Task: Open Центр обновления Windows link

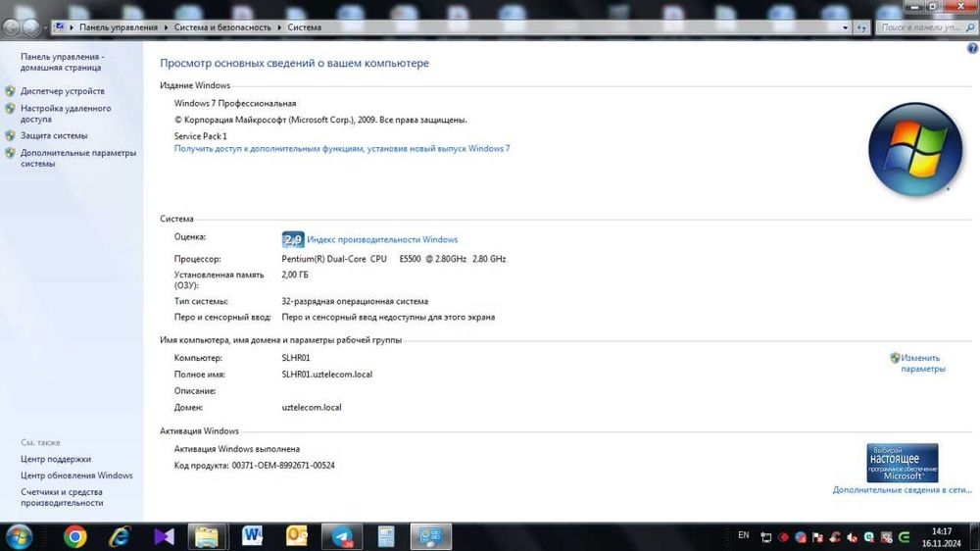Action: pyautogui.click(x=76, y=476)
